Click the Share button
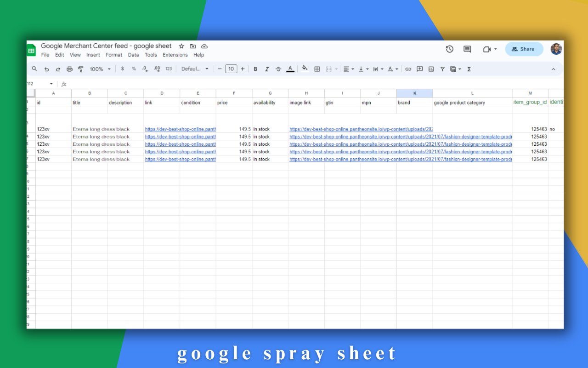Viewport: 588px width, 368px height. [x=524, y=49]
